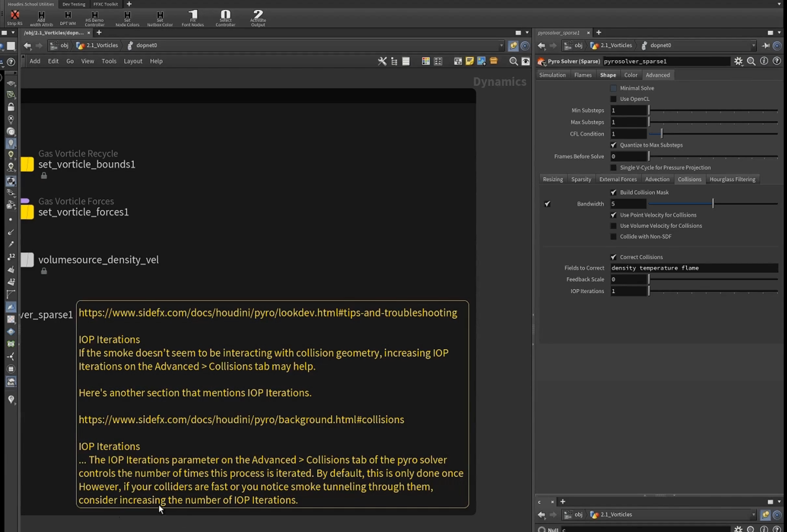Switch to the Hourglass Filtering tab
The image size is (787, 532).
coord(732,179)
